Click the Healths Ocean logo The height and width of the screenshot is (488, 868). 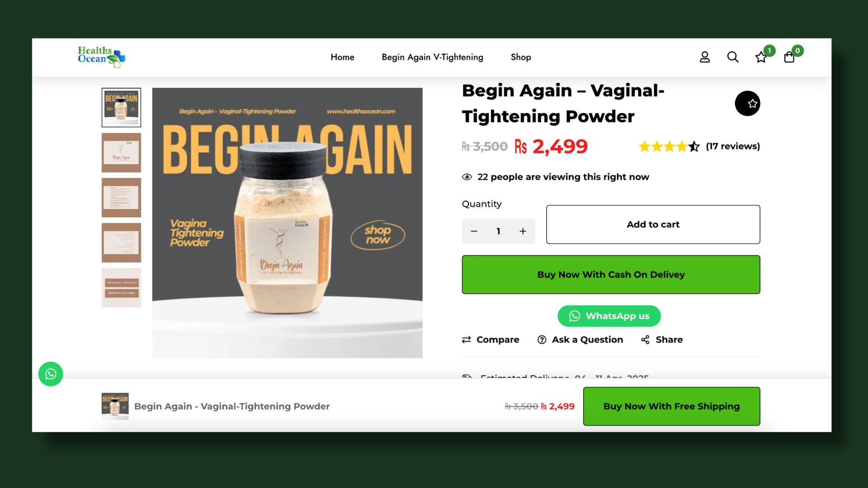click(x=101, y=57)
